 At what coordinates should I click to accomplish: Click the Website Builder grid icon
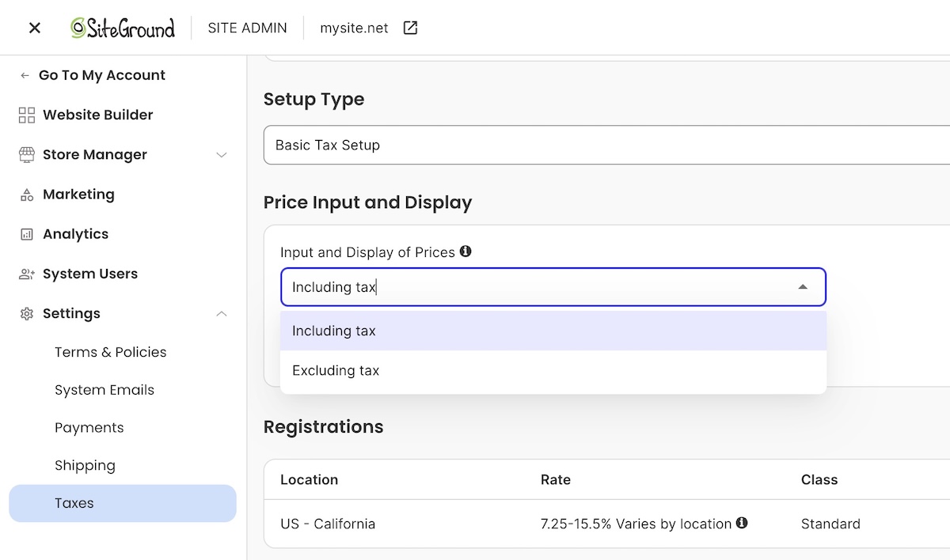pos(27,115)
